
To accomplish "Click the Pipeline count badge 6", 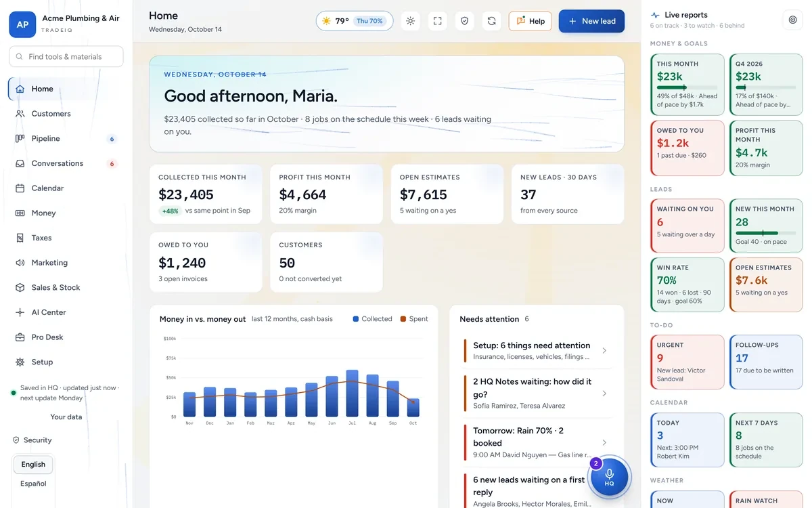I will click(112, 139).
